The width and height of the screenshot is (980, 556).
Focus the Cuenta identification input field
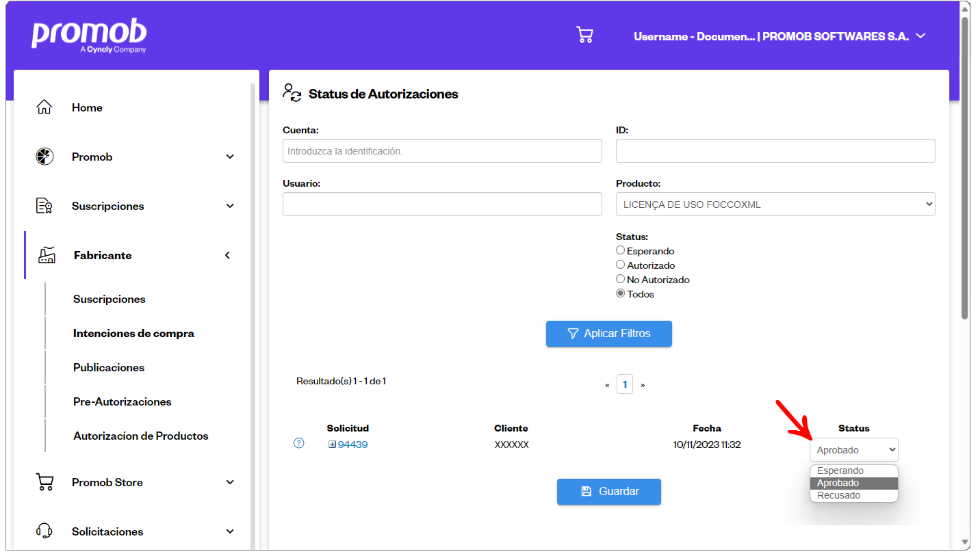click(442, 150)
